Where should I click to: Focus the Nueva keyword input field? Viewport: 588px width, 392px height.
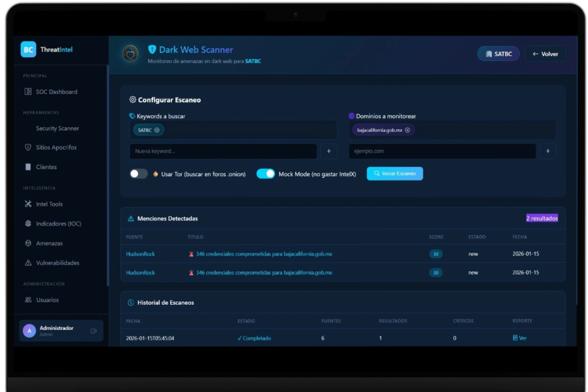click(x=223, y=151)
